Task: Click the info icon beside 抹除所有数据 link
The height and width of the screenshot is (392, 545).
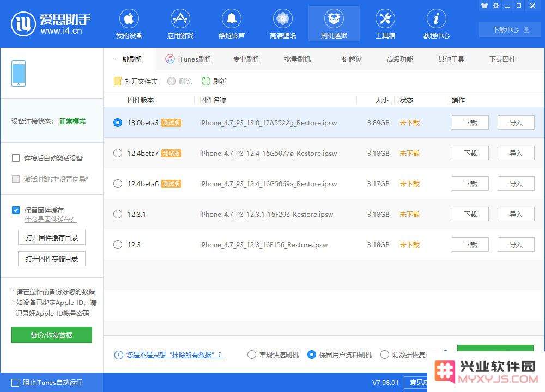Action: tap(118, 355)
